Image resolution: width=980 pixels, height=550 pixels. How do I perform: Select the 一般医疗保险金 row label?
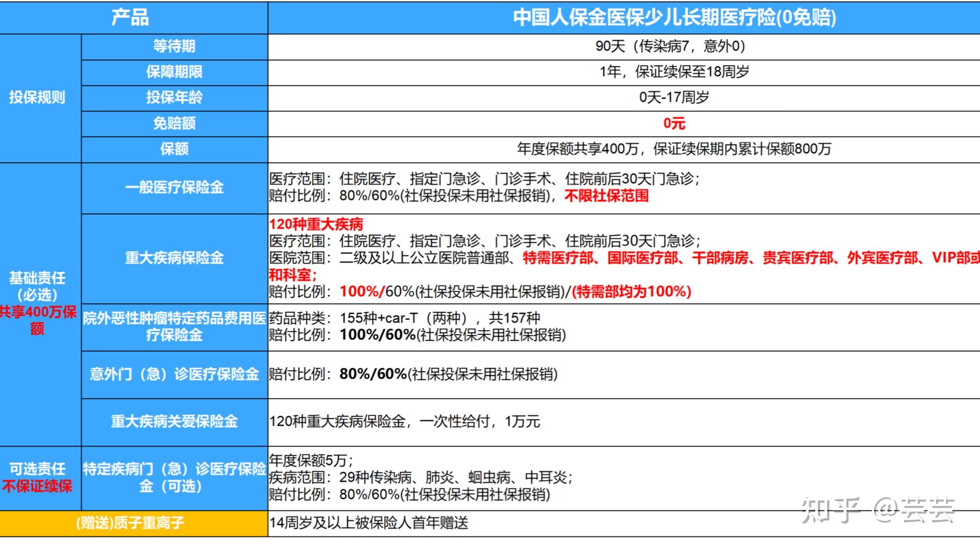(174, 188)
